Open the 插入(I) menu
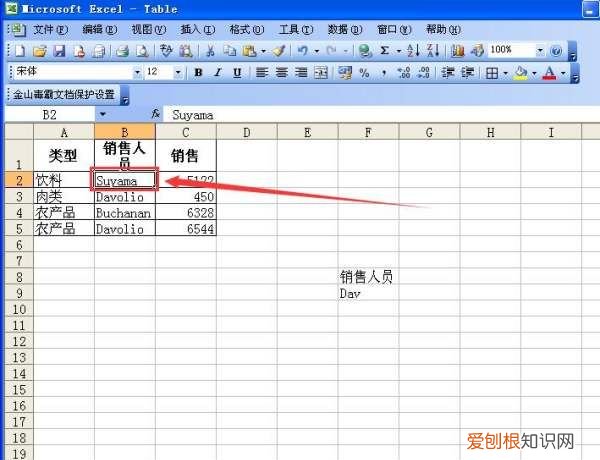The height and width of the screenshot is (460, 600). point(197,29)
